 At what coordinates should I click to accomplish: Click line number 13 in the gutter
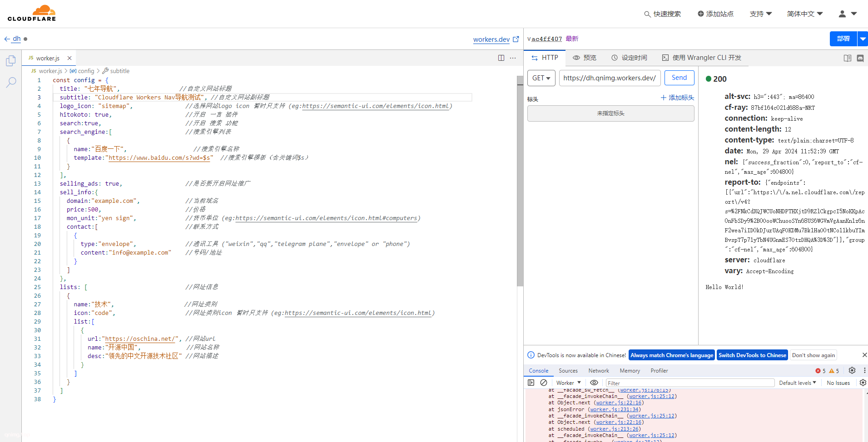tap(37, 183)
